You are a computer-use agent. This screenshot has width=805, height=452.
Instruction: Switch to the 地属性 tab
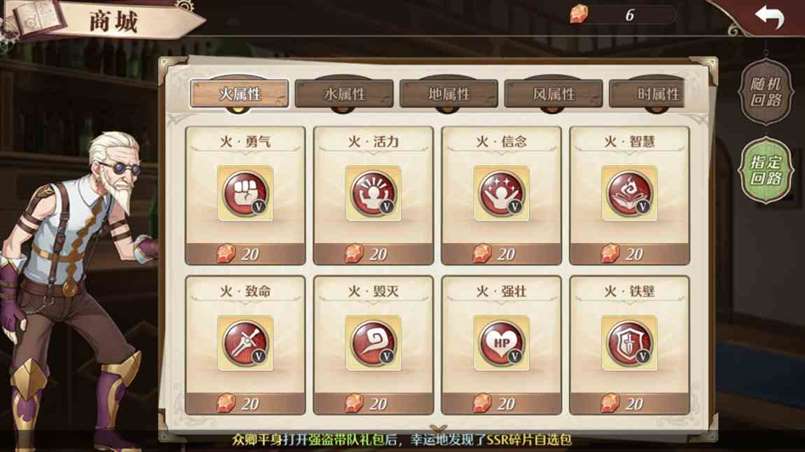[x=449, y=93]
